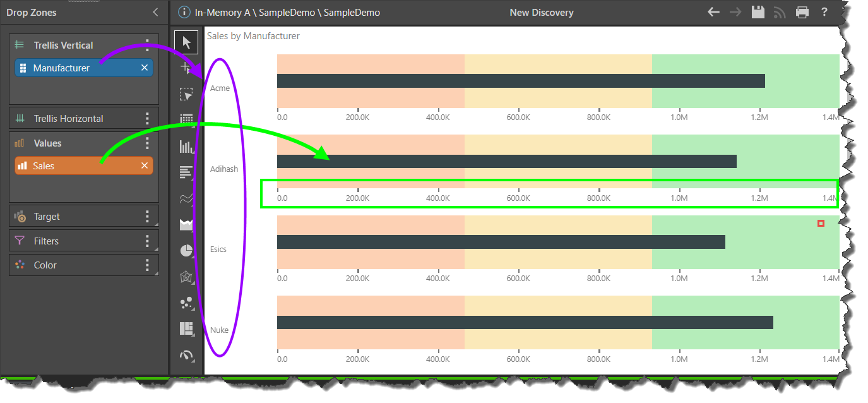Click the lasso selection tool

pos(186,94)
